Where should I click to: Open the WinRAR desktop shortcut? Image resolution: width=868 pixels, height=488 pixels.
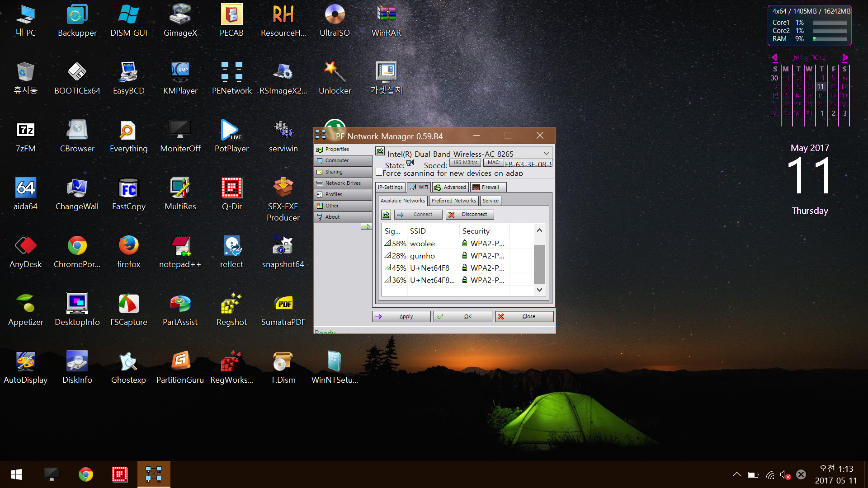click(x=386, y=21)
